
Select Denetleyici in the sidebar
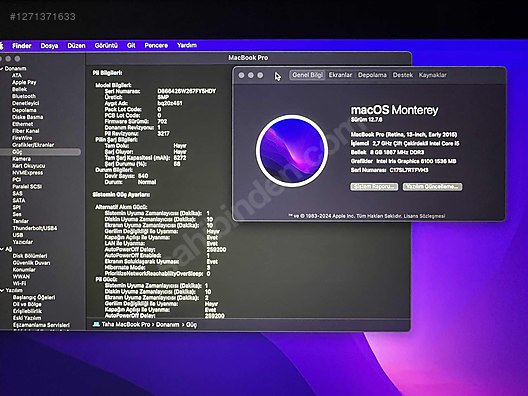click(x=26, y=103)
